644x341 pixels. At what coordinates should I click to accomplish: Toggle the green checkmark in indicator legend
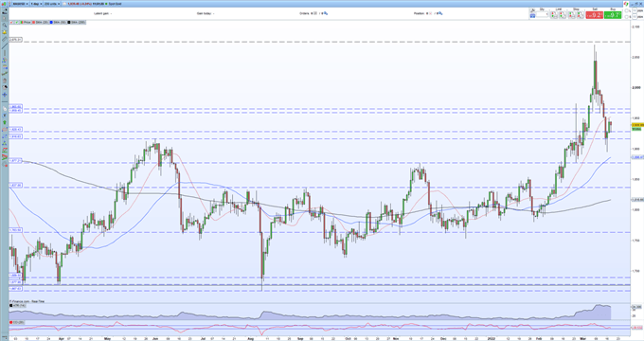click(x=17, y=22)
